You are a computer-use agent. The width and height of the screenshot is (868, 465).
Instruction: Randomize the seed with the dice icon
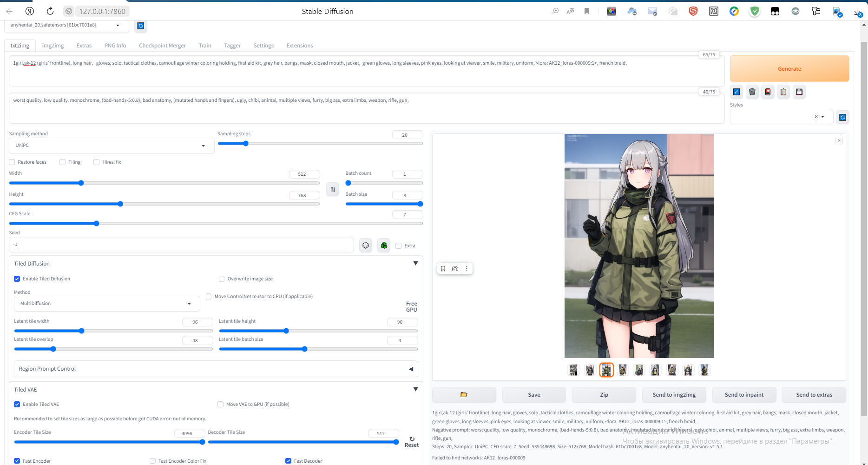[x=366, y=245]
